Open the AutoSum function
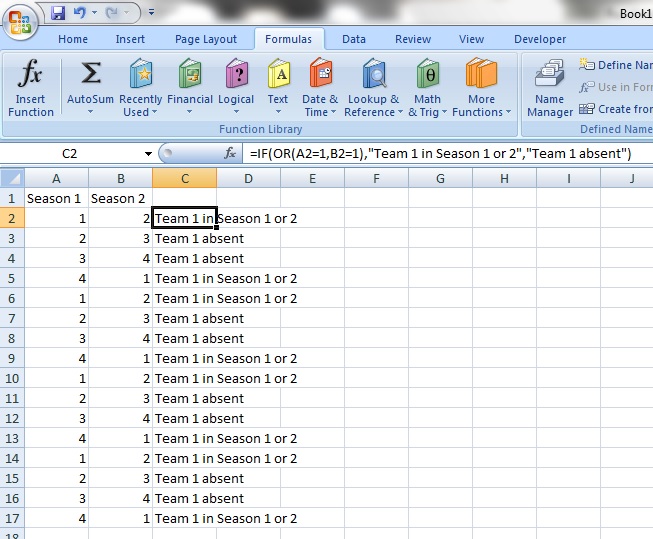This screenshot has height=539, width=653. coord(90,88)
